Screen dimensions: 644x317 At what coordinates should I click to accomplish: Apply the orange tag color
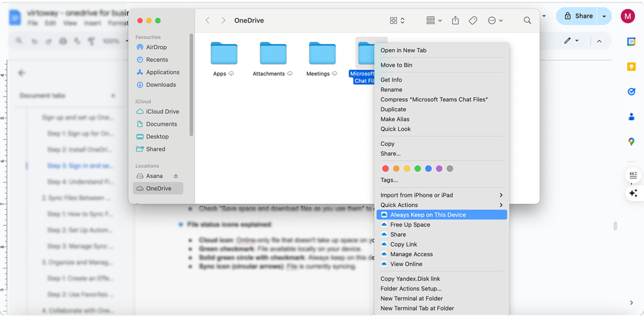(396, 169)
